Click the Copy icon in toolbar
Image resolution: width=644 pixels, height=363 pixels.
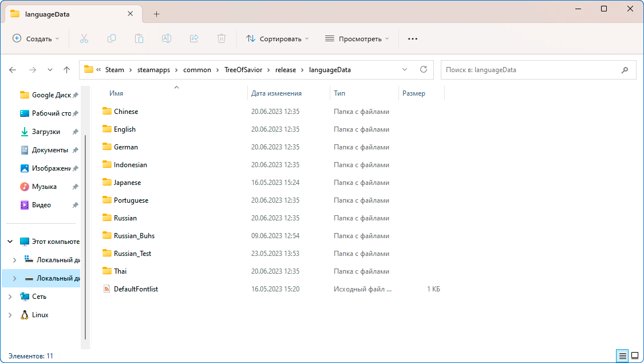(x=111, y=38)
